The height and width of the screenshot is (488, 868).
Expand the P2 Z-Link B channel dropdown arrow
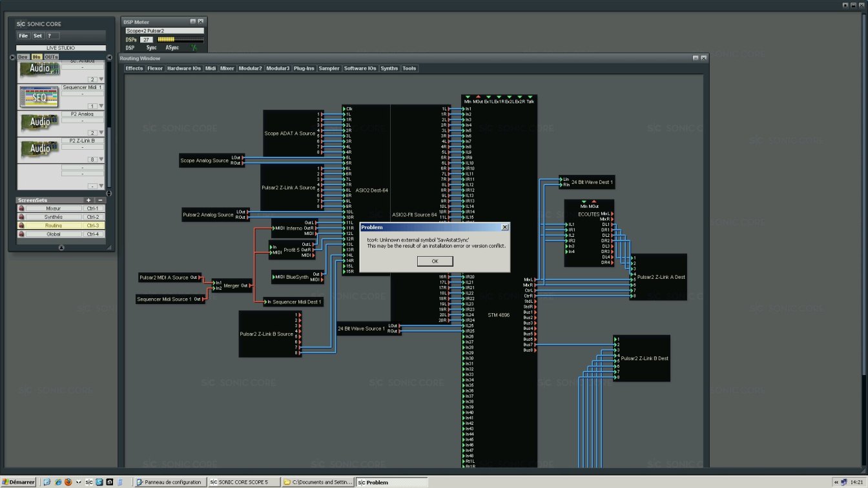point(101,159)
